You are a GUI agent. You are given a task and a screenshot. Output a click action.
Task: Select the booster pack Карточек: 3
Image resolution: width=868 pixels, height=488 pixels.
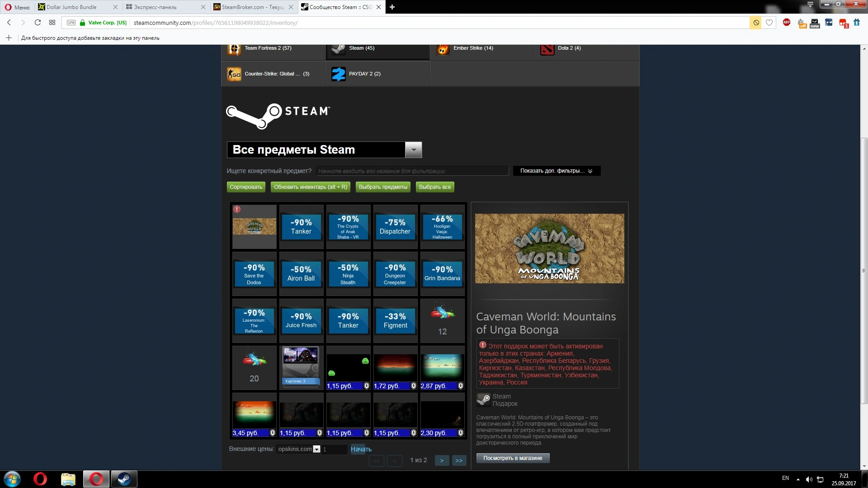point(302,368)
